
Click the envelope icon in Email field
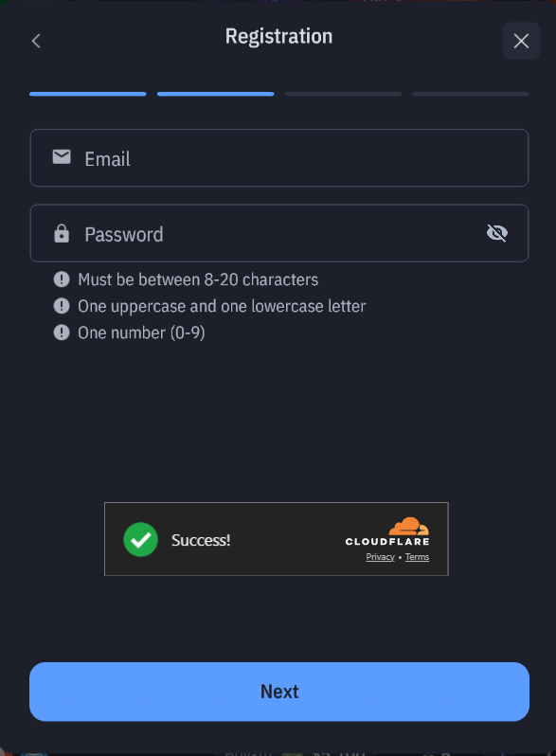point(62,157)
